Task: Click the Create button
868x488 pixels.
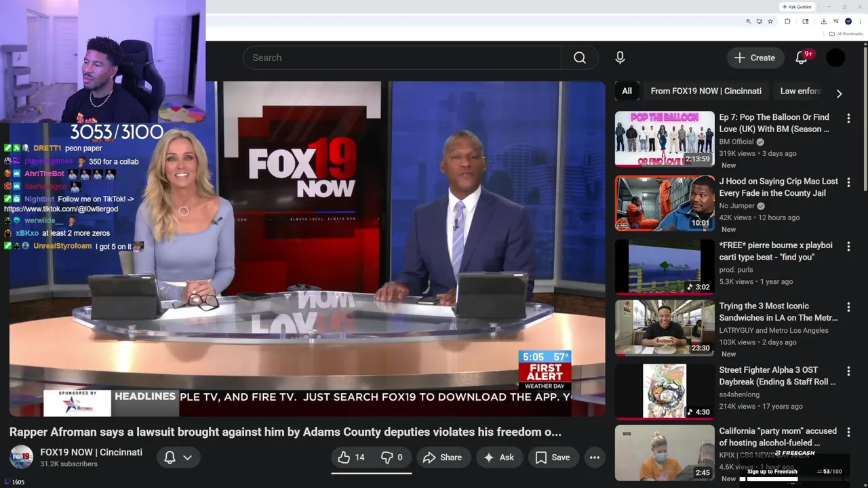Action: click(x=755, y=58)
